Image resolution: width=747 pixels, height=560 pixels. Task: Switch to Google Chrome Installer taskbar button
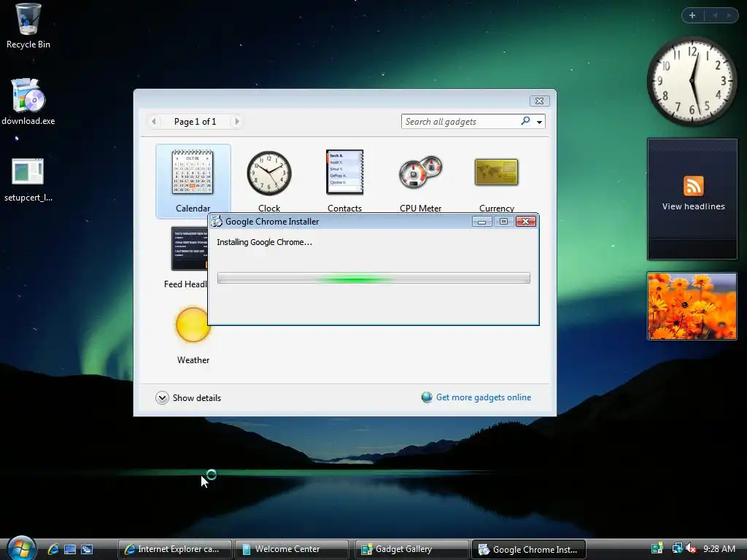pos(529,549)
